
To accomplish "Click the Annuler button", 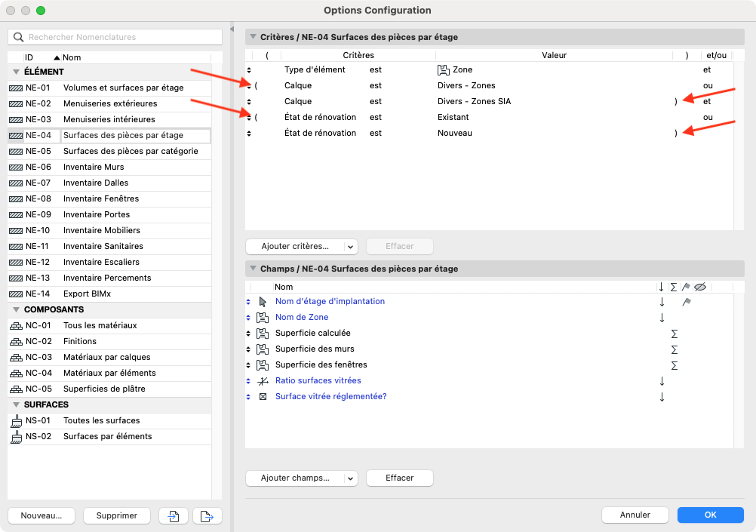I will point(635,515).
